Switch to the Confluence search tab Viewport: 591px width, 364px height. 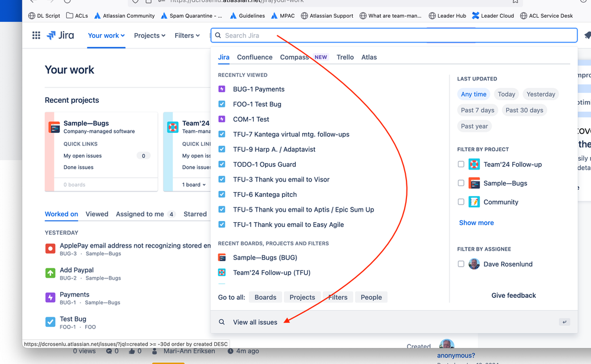pos(254,57)
